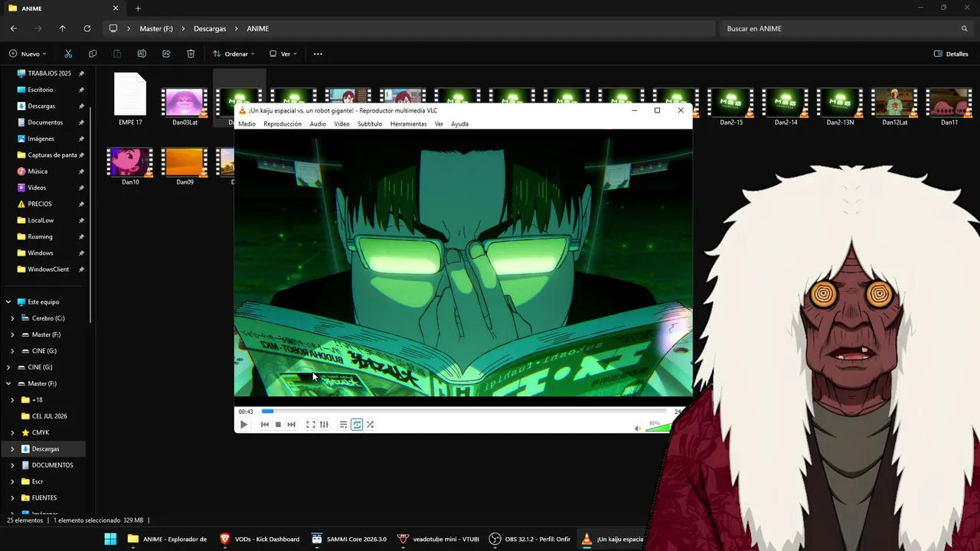The width and height of the screenshot is (980, 551).
Task: Open the VLC Ayuda menu
Action: point(459,124)
